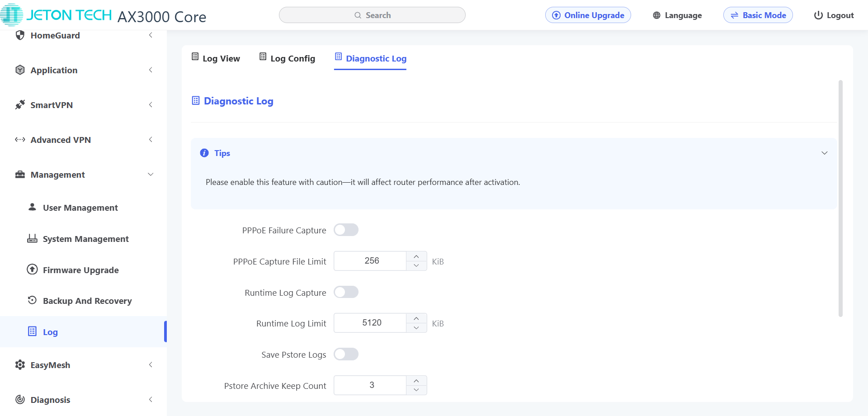Open the Language selector
Image resolution: width=868 pixels, height=416 pixels.
[677, 15]
